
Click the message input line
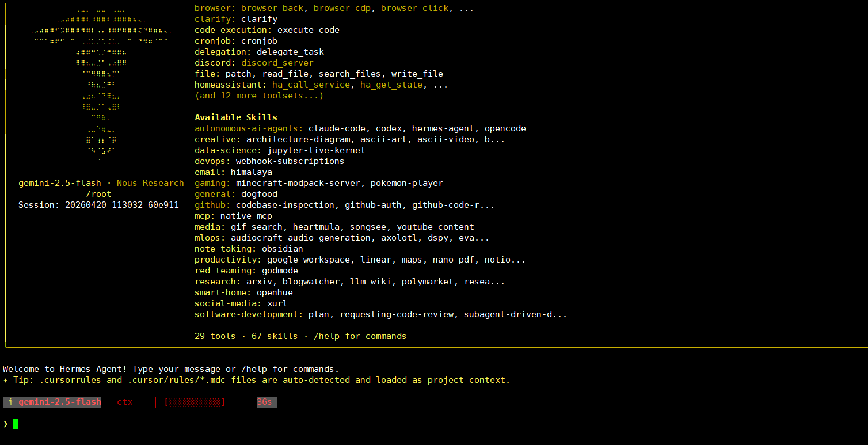click(x=403, y=424)
